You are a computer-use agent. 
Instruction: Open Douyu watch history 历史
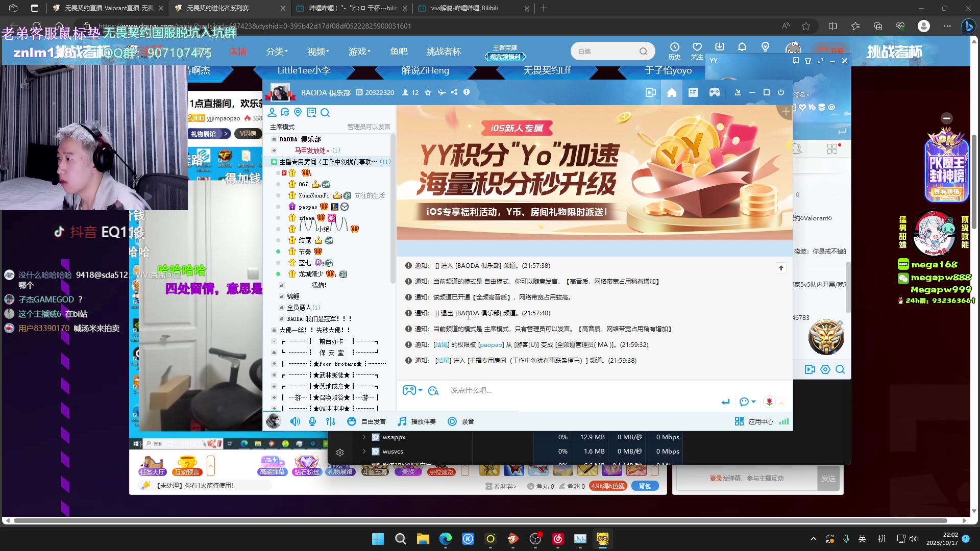click(674, 51)
